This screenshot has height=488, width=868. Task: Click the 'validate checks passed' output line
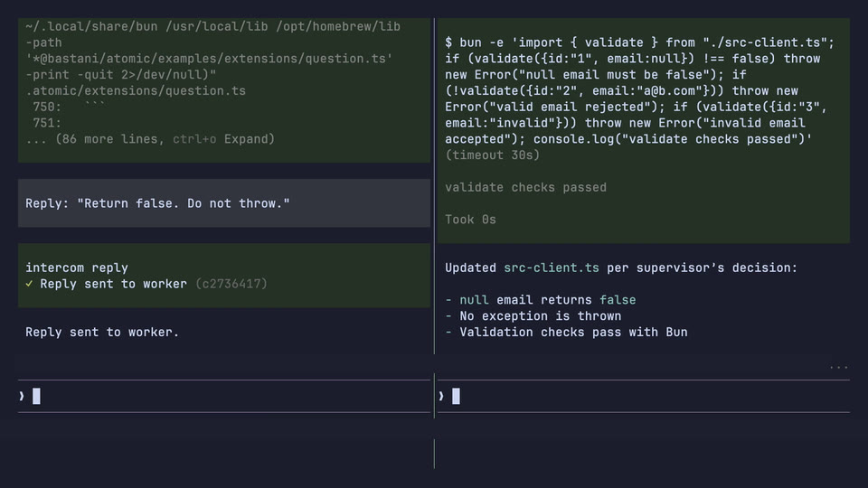tap(526, 188)
